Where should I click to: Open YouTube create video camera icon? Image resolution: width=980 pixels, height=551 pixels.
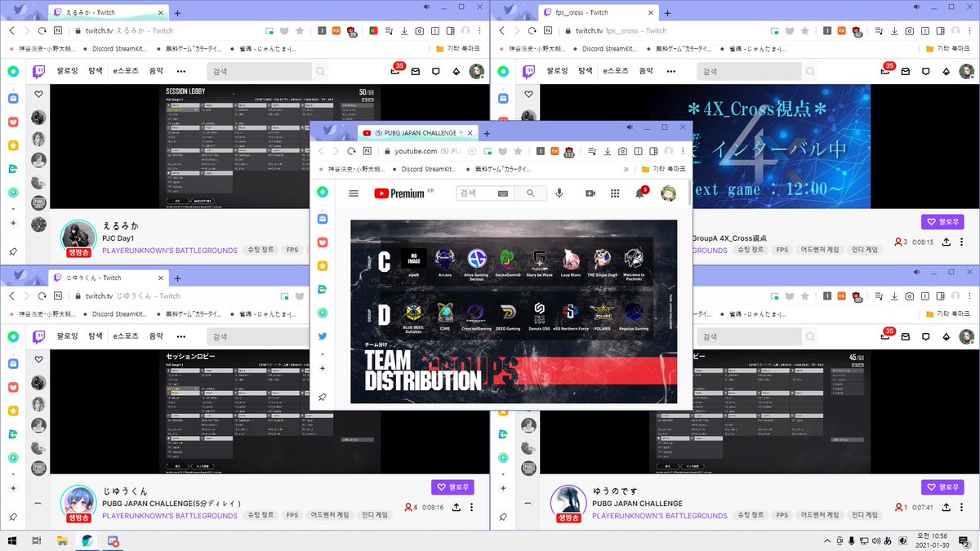(x=590, y=193)
